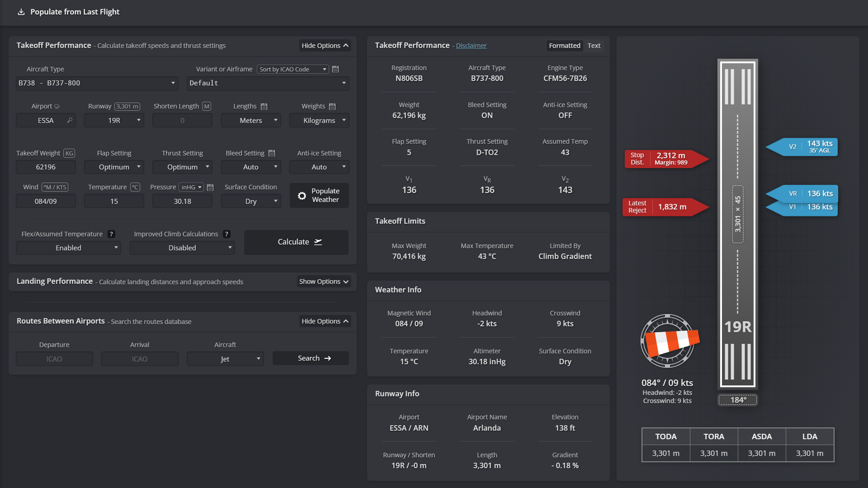This screenshot has height=488, width=868.
Task: Click the Improved Climb Calculations help icon
Action: (227, 234)
